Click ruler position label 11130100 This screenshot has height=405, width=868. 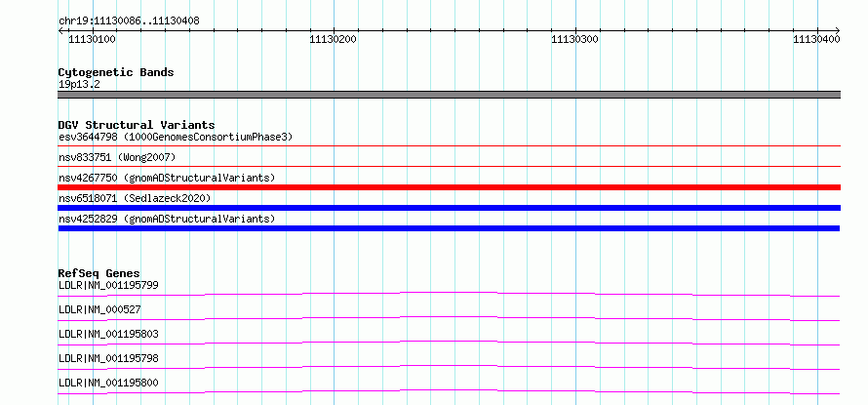pyautogui.click(x=92, y=39)
